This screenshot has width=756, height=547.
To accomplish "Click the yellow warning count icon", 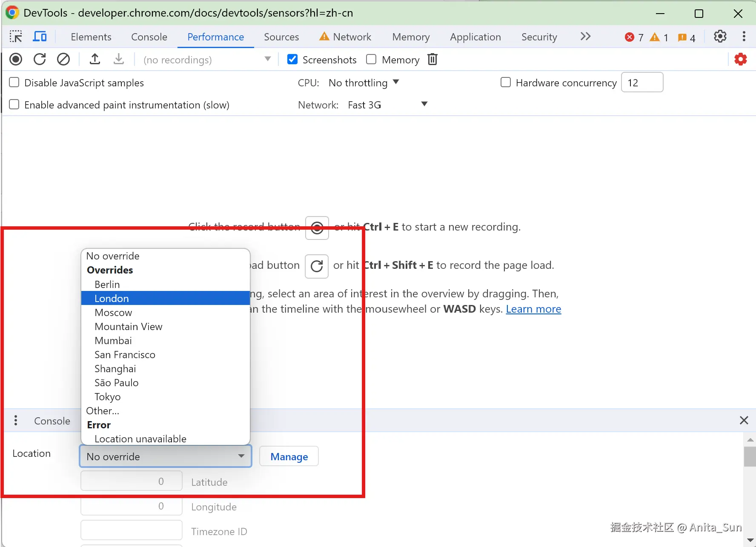I will pyautogui.click(x=655, y=37).
